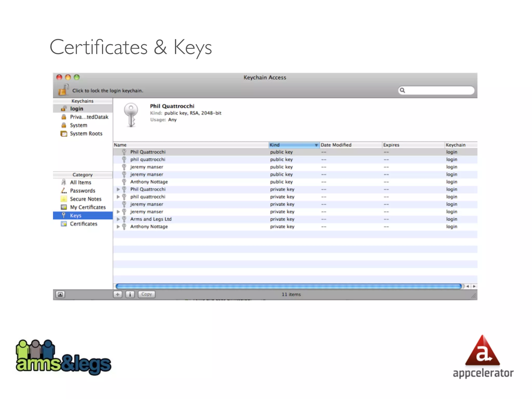Screen dimensions: 532x399
Task: Open the Certificates category
Action: point(83,224)
